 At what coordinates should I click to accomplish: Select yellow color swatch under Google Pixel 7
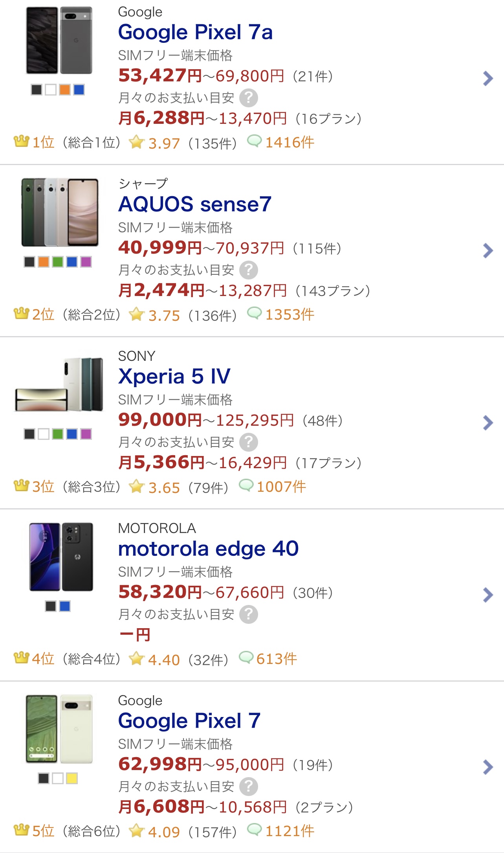pyautogui.click(x=72, y=778)
